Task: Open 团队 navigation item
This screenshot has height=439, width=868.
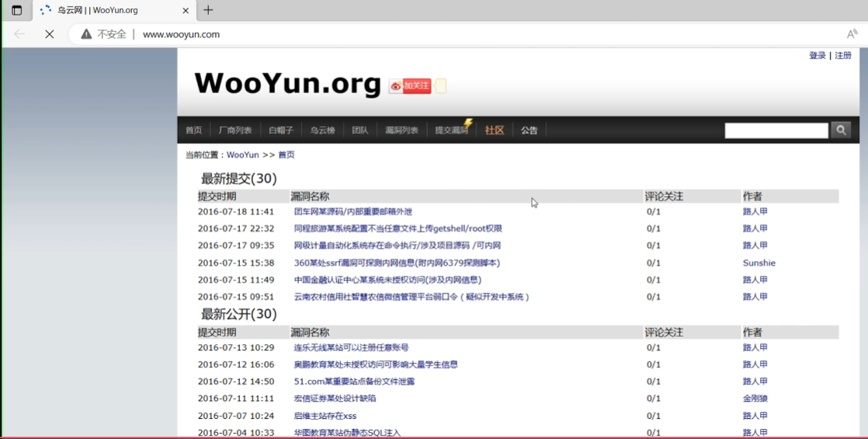Action: click(x=359, y=131)
